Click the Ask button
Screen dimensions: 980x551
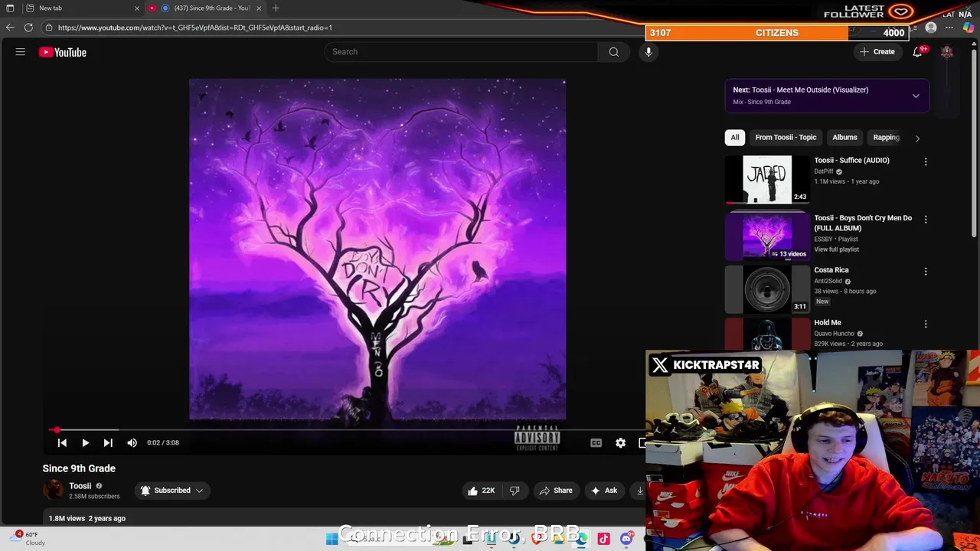pos(603,491)
